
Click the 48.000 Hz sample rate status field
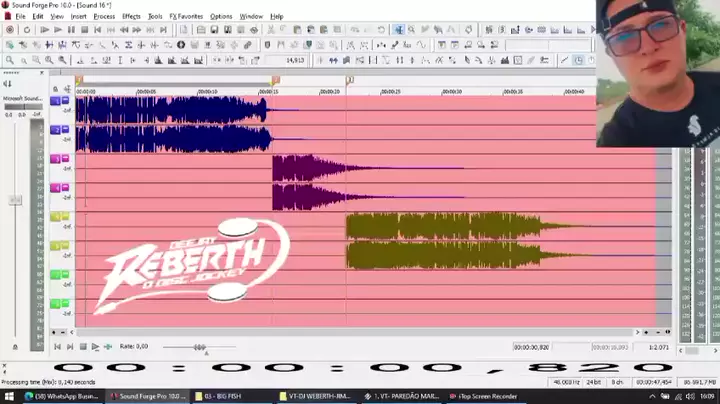click(566, 382)
